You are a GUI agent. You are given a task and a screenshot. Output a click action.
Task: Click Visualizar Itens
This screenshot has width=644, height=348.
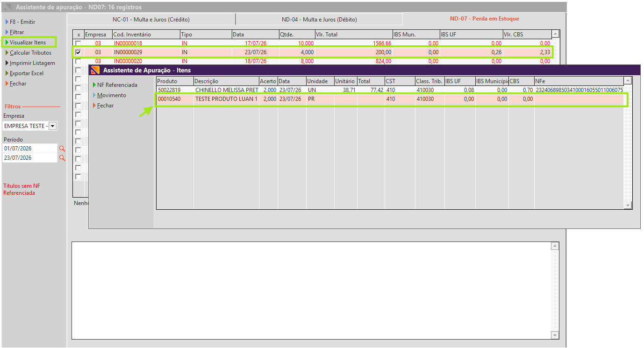(28, 43)
